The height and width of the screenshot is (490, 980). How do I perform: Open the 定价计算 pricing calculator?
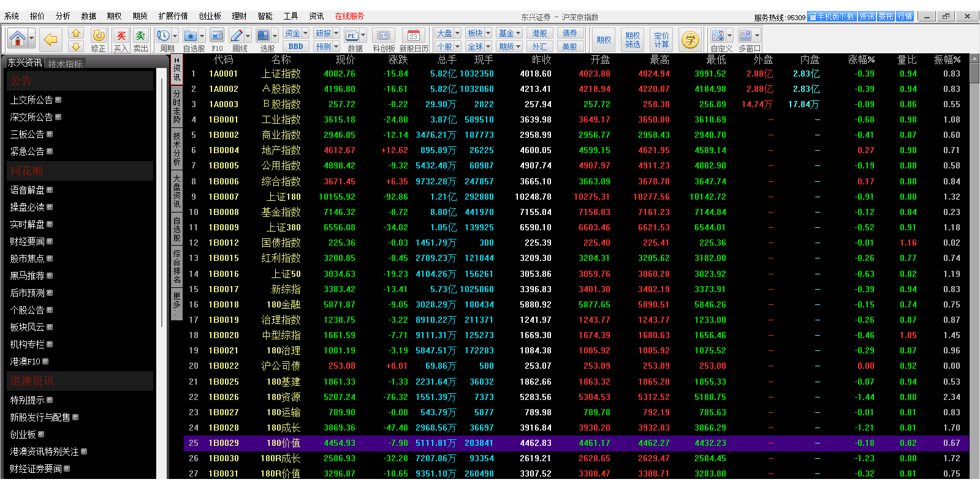pos(661,40)
